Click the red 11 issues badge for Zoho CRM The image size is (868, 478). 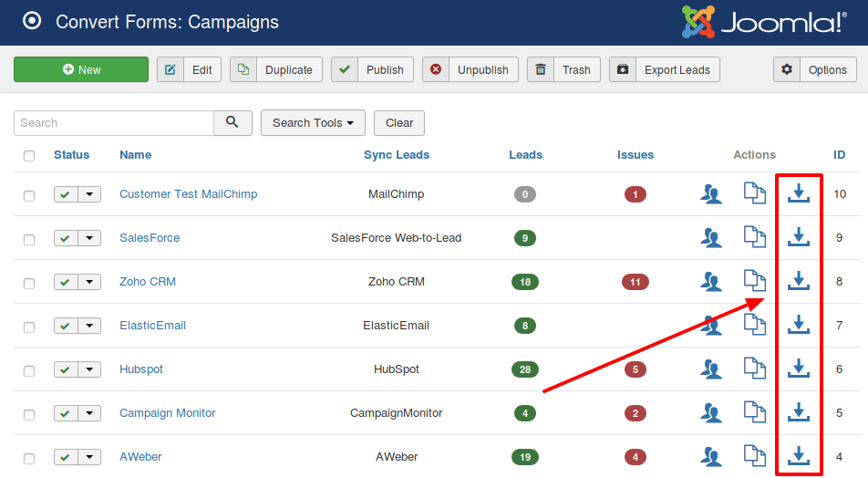[635, 282]
